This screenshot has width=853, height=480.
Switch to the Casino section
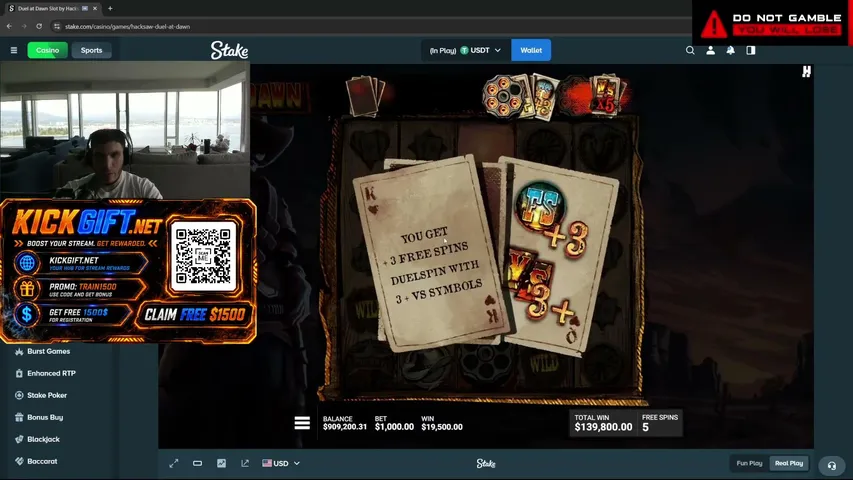[47, 50]
